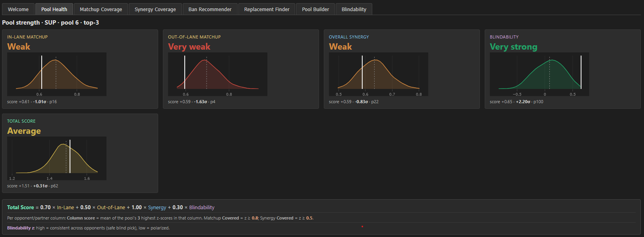Screen dimensions: 644x237
Task: Open the Welcome tab
Action: pyautogui.click(x=18, y=9)
